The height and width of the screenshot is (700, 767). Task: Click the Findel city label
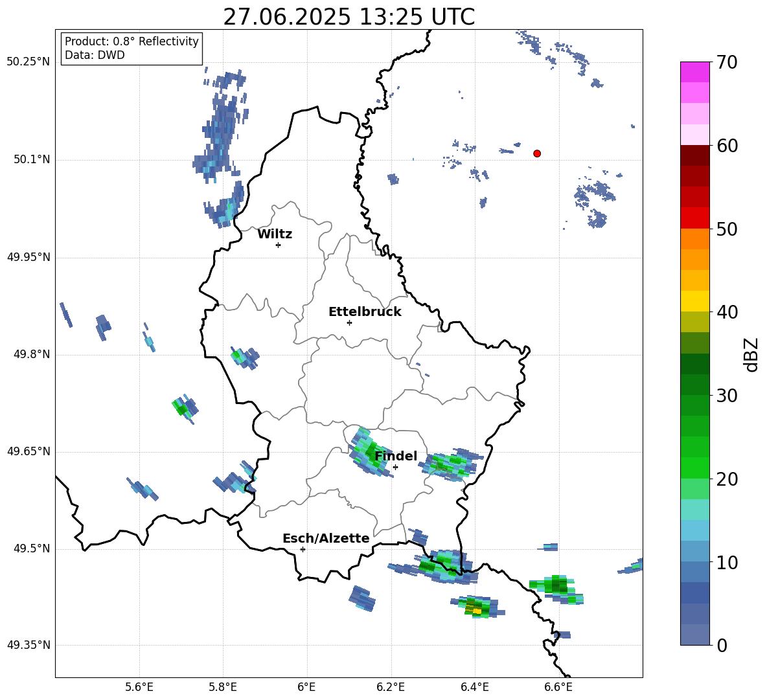(396, 456)
